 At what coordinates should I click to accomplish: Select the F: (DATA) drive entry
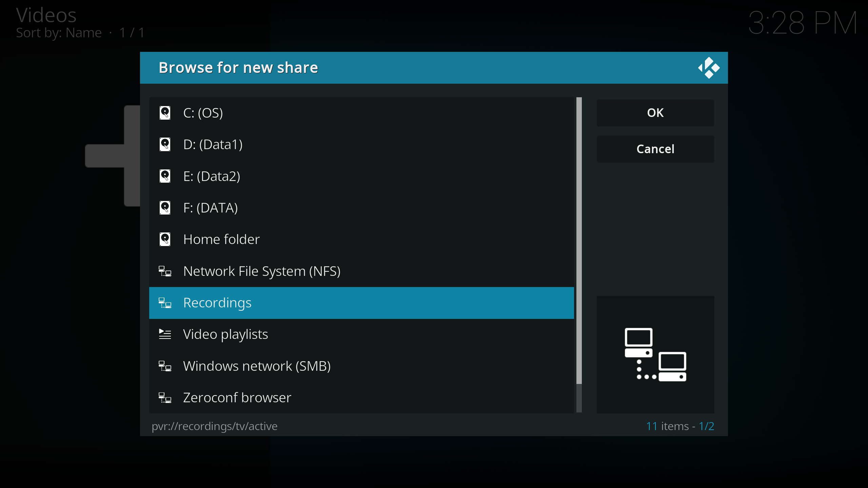point(361,208)
